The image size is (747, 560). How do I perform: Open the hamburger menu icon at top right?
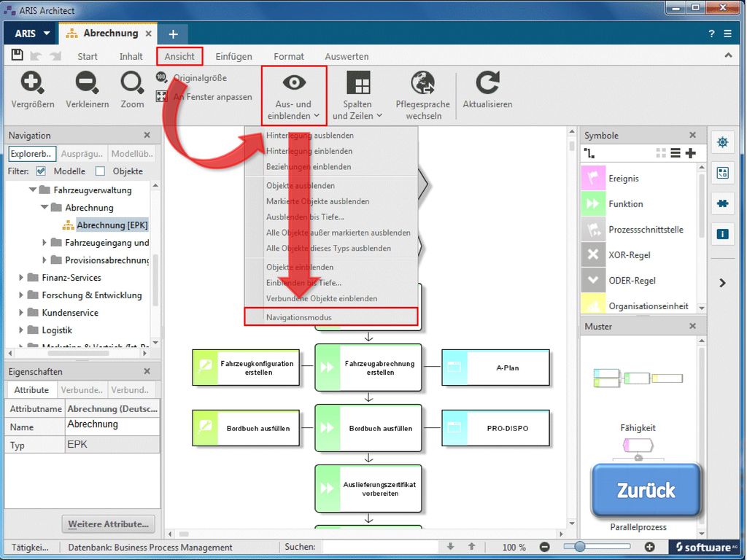tap(728, 34)
